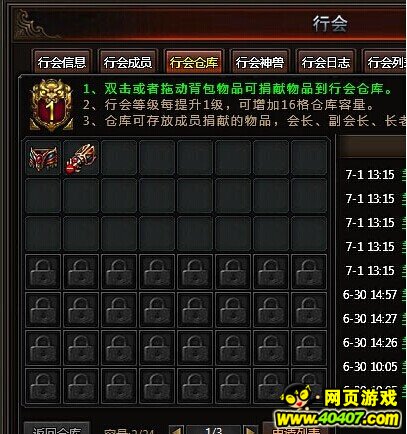Select the 6-30 14:57 log entry

coord(370,294)
